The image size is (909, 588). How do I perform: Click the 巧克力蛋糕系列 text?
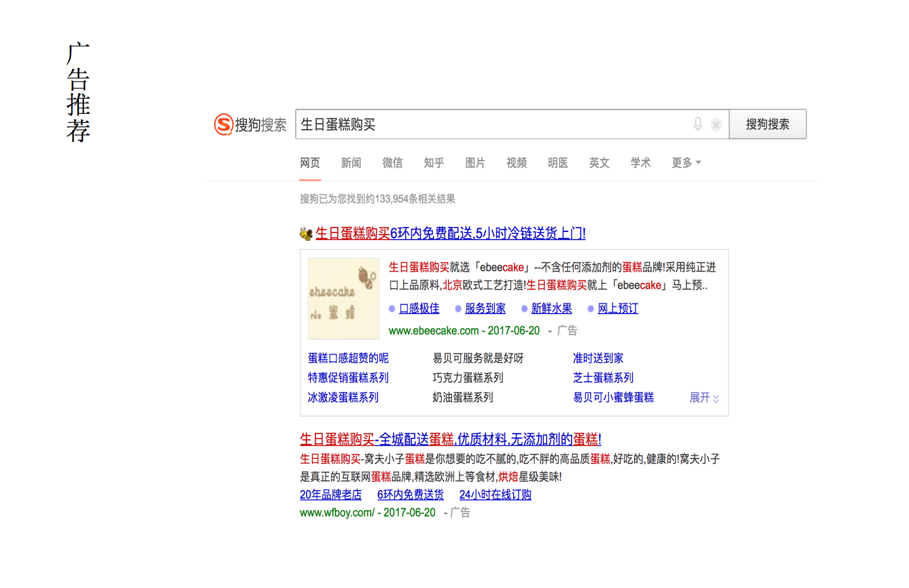[x=468, y=378]
